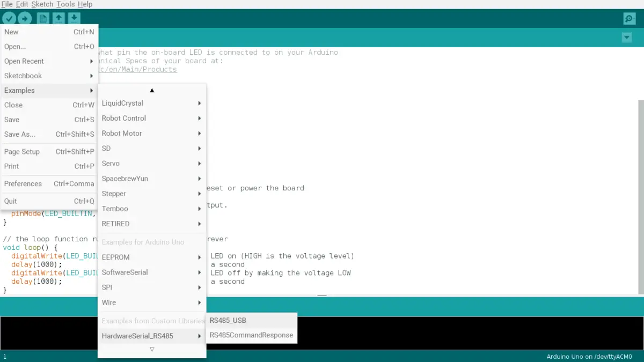Open the Sketch menu
Screen dimensions: 644x362
(x=41, y=4)
